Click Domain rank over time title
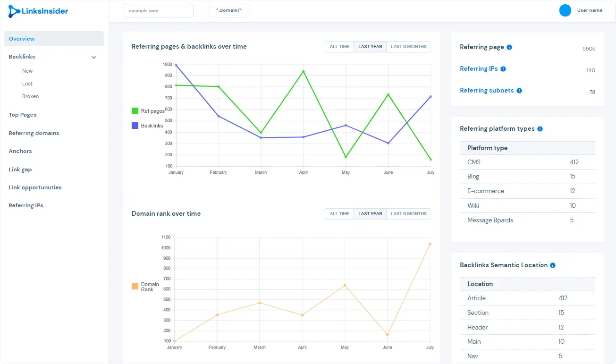Image resolution: width=616 pixels, height=364 pixels. coord(166,213)
